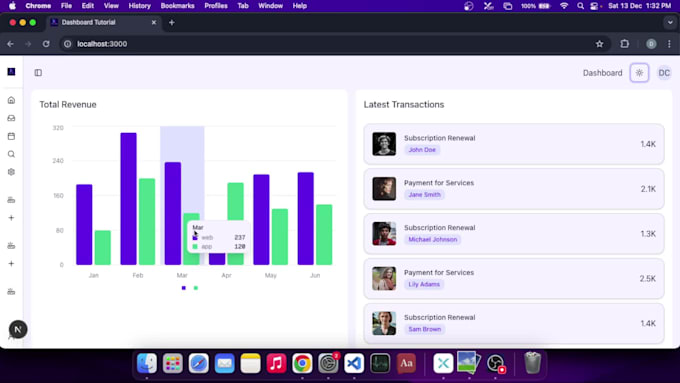This screenshot has height=383, width=680.
Task: Open the Bookmarks menu
Action: [x=177, y=6]
